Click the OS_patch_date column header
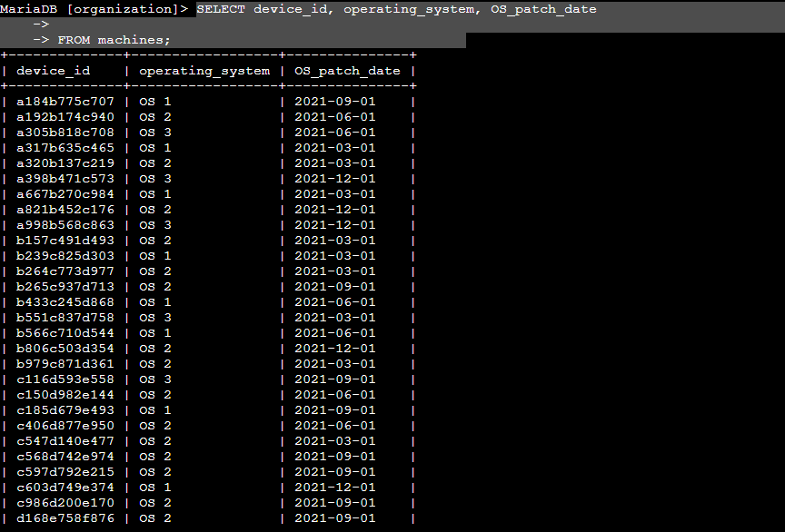This screenshot has width=785, height=532. click(x=347, y=70)
